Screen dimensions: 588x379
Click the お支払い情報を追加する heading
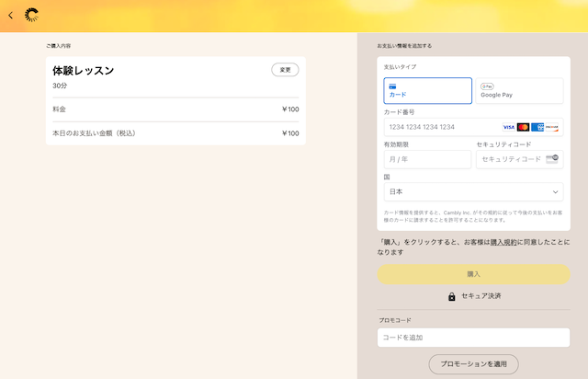click(x=404, y=46)
